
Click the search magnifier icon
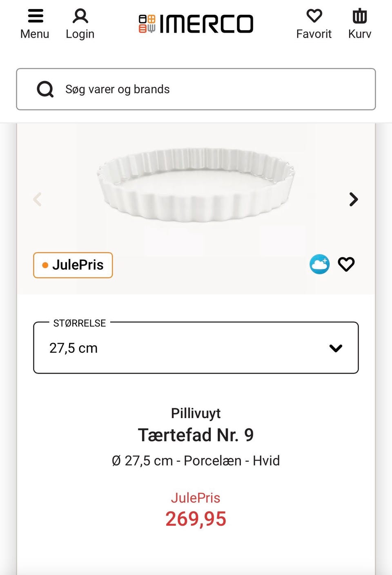(x=45, y=89)
